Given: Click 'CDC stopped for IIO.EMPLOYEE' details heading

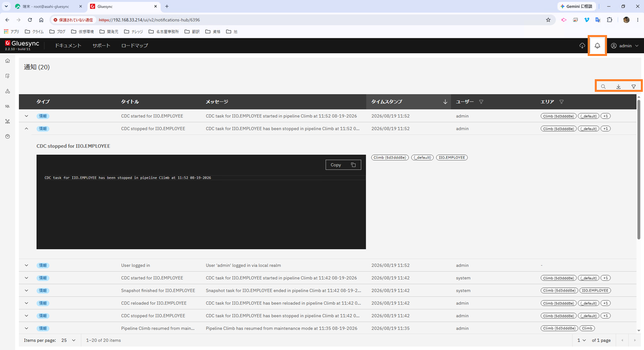Looking at the screenshot, I should point(73,146).
